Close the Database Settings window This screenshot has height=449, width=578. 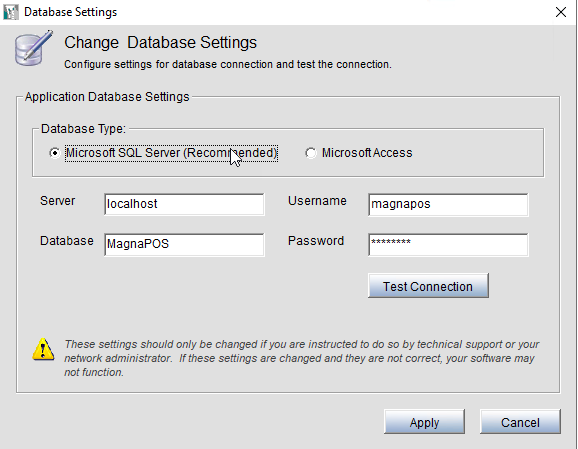tap(561, 12)
